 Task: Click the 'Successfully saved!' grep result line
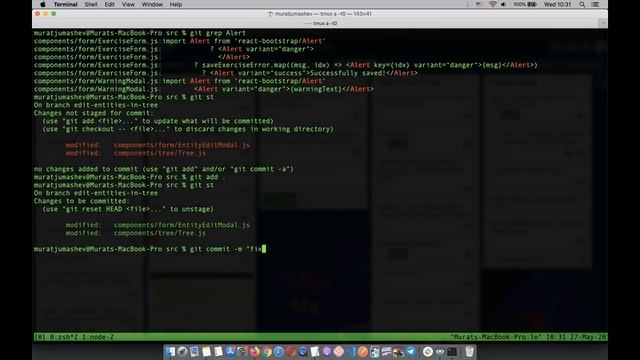[x=226, y=73]
